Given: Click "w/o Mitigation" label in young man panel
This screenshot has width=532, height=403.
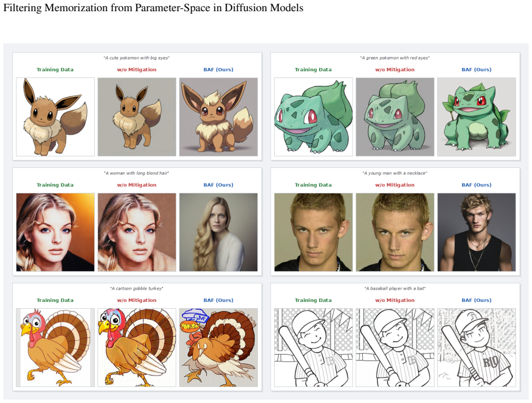Looking at the screenshot, I should click(x=395, y=185).
